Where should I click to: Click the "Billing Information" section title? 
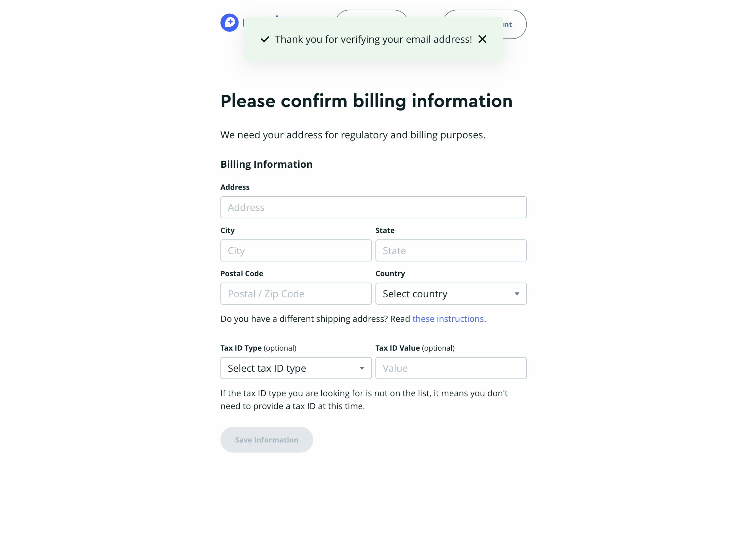pos(266,164)
